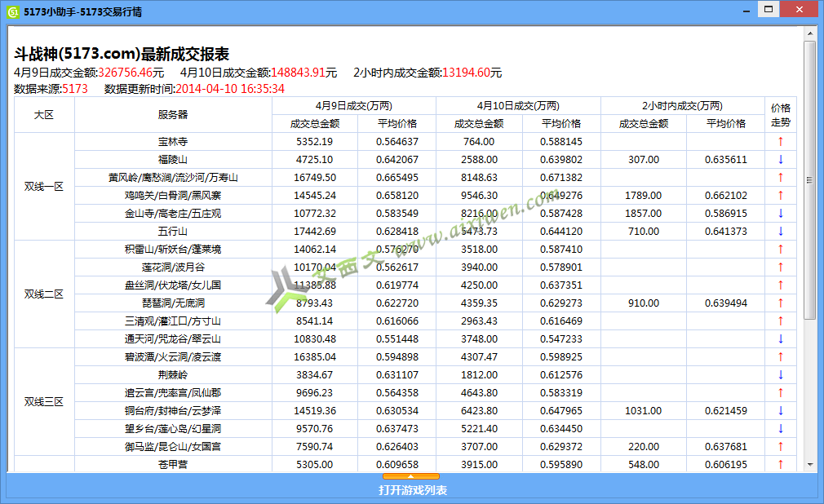Select server name 福陵山

[173, 159]
